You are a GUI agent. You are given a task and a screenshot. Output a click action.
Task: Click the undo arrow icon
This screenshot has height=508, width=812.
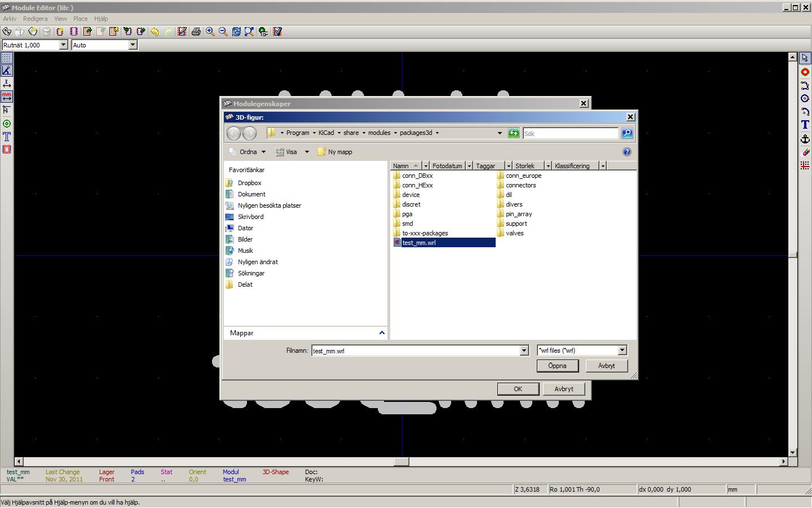tap(155, 32)
